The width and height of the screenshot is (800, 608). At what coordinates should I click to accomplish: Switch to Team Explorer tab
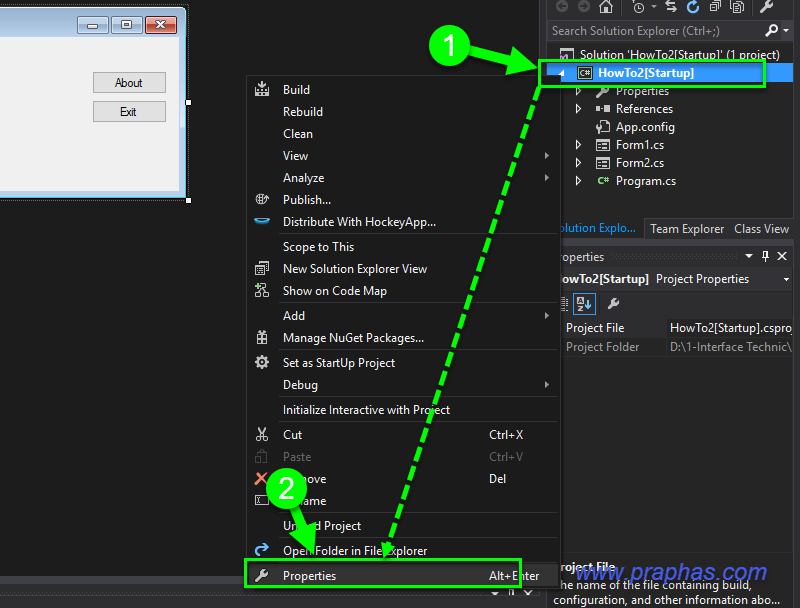coord(687,229)
